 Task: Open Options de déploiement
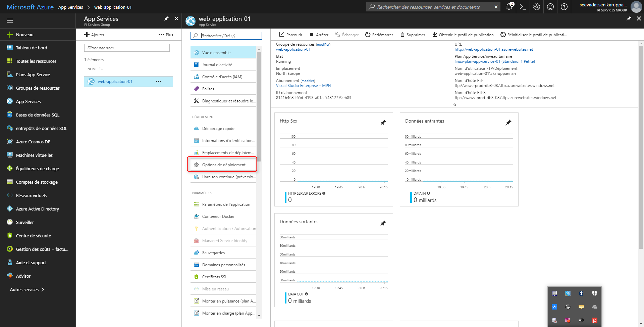coord(223,165)
